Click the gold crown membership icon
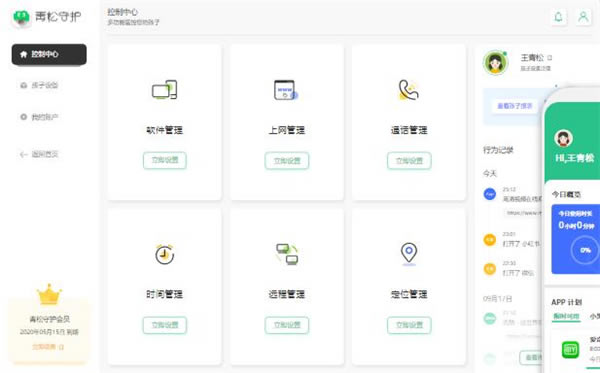The height and width of the screenshot is (373, 600). point(49,295)
